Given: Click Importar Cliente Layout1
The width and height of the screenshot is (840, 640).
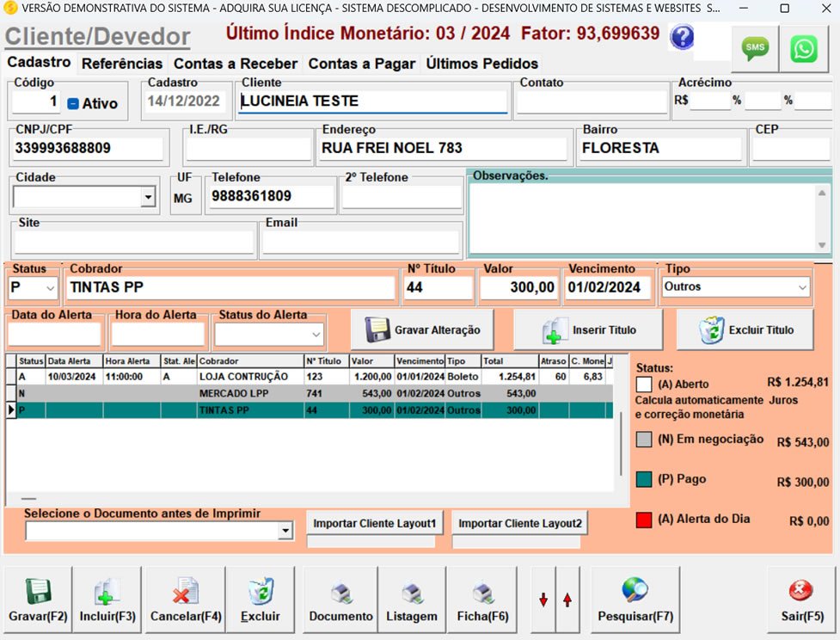Looking at the screenshot, I should [x=374, y=522].
